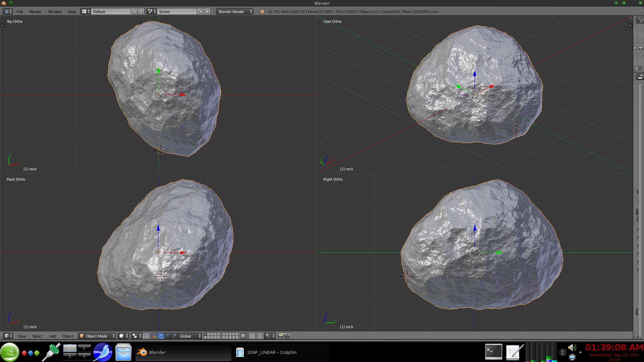
Task: Open the Render menu
Action: point(35,11)
